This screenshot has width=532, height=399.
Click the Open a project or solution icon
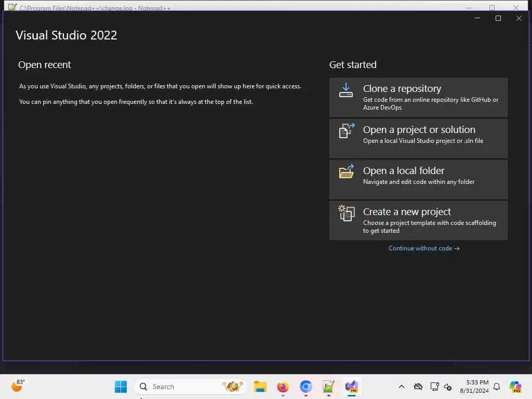(x=347, y=130)
